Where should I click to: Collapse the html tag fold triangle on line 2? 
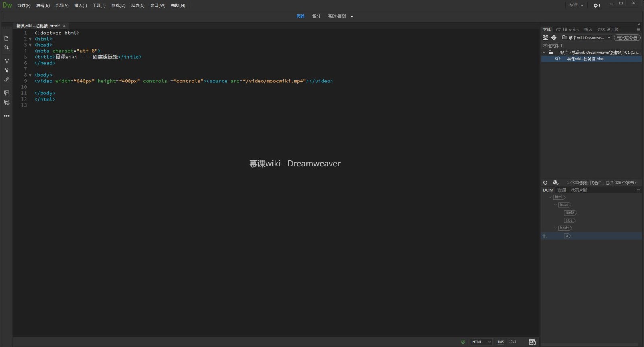tap(30, 39)
